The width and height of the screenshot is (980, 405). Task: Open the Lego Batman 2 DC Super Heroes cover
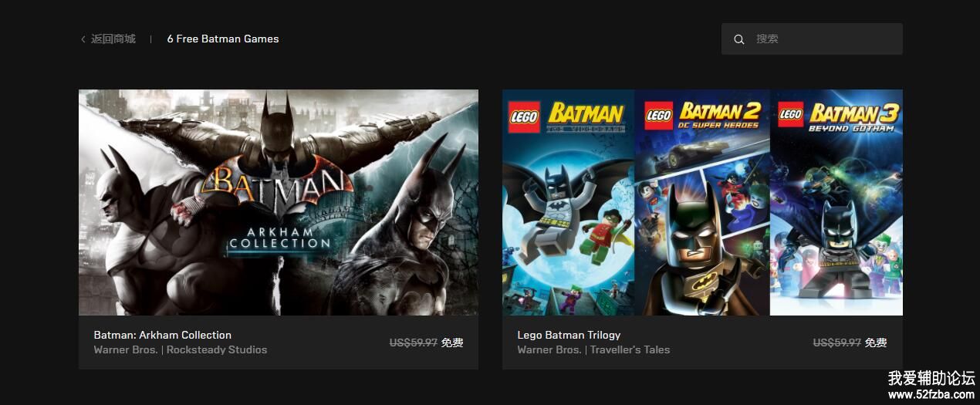pos(702,202)
